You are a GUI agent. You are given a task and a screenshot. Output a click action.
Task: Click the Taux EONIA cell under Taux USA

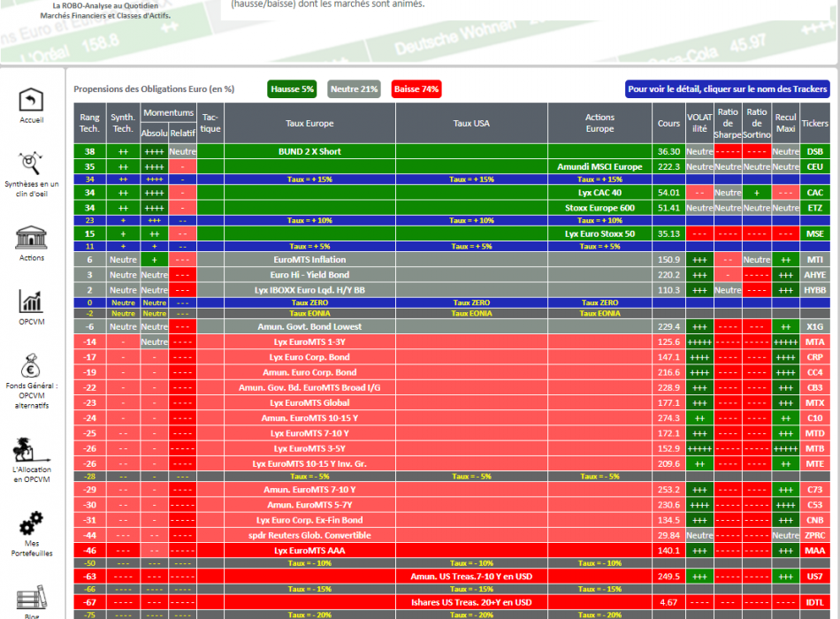(x=471, y=314)
